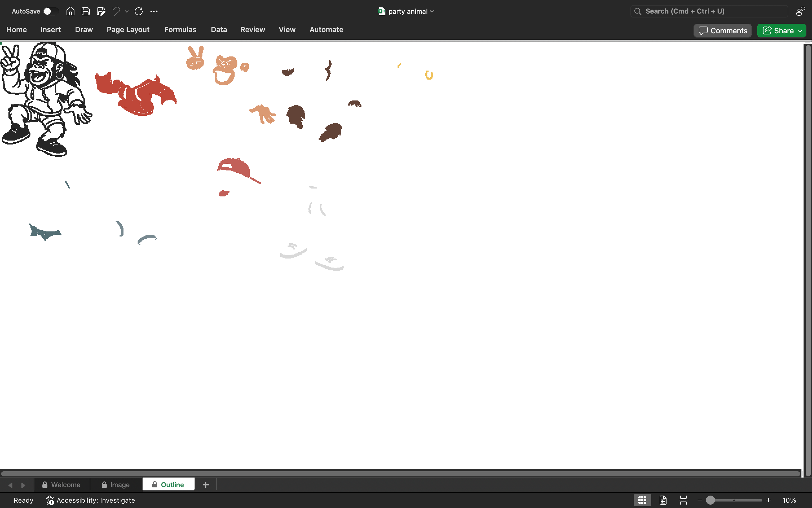Click the vertical scrollbar
812x508 pixels.
point(808,260)
